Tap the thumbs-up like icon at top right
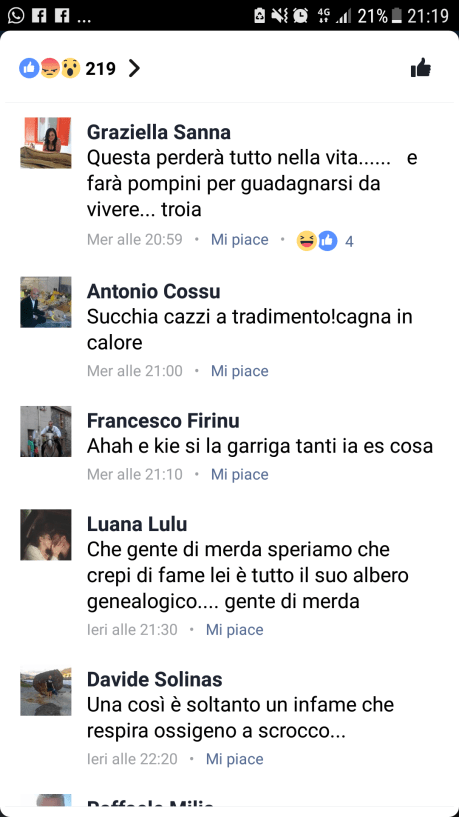This screenshot has width=459, height=817. [x=420, y=68]
